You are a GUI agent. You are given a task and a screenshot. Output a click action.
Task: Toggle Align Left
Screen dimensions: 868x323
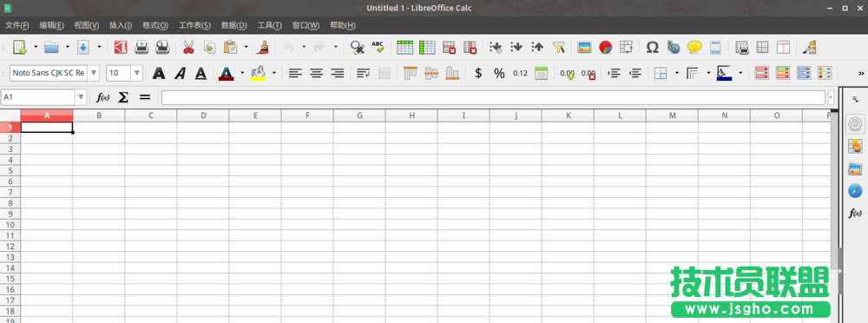coord(296,73)
